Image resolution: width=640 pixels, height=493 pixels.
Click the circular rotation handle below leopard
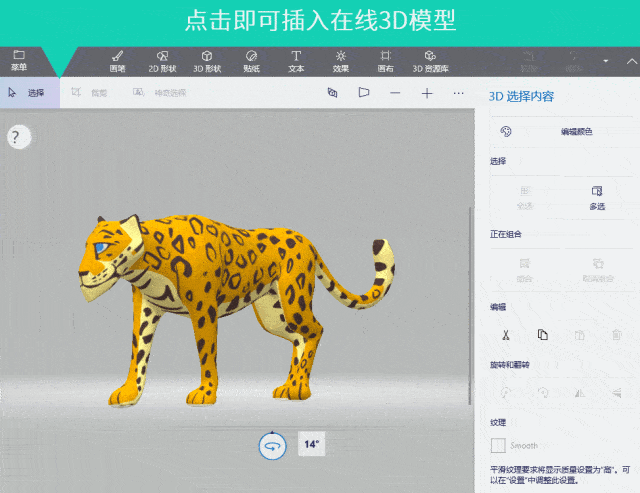pyautogui.click(x=272, y=446)
